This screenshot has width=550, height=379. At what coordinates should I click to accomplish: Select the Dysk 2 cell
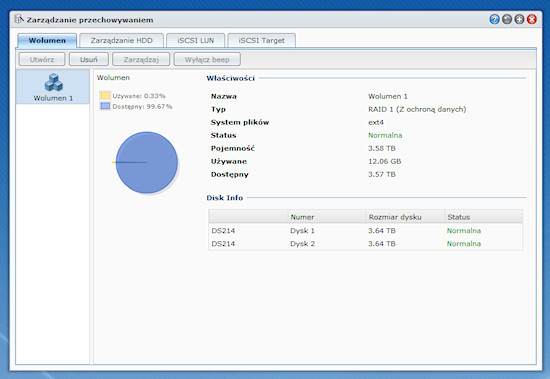coord(302,244)
